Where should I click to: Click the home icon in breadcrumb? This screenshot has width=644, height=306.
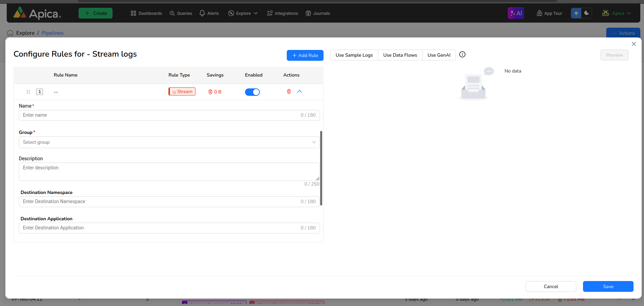[10, 33]
